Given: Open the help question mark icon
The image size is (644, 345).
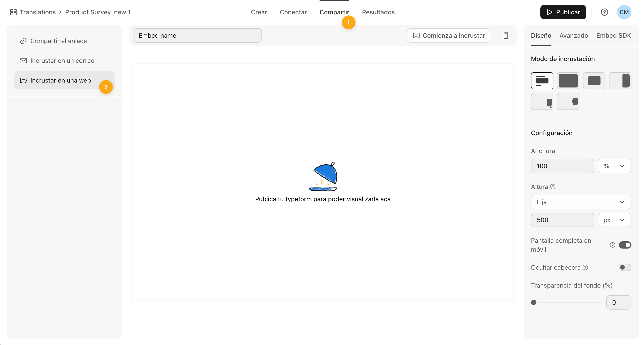Looking at the screenshot, I should 604,12.
